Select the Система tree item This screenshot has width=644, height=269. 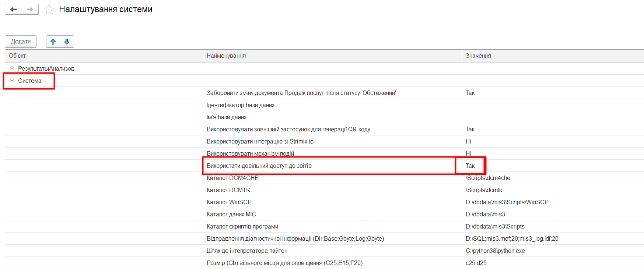point(30,81)
